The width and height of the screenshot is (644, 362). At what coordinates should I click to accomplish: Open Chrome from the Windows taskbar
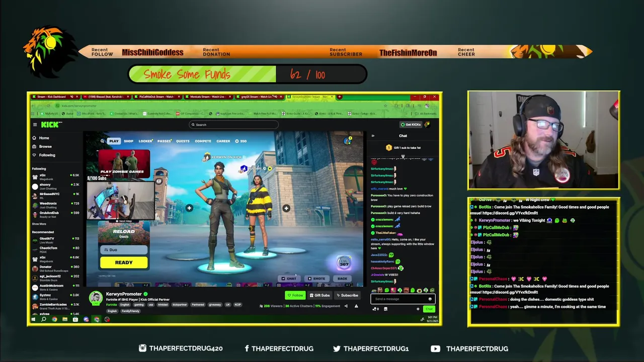point(54,319)
